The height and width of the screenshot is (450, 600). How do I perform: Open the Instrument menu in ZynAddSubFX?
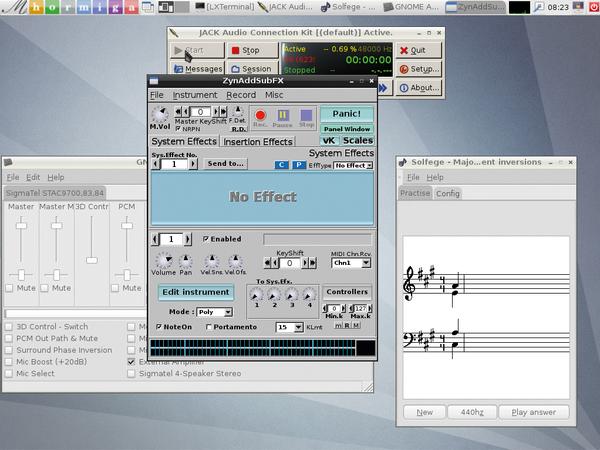(x=195, y=95)
